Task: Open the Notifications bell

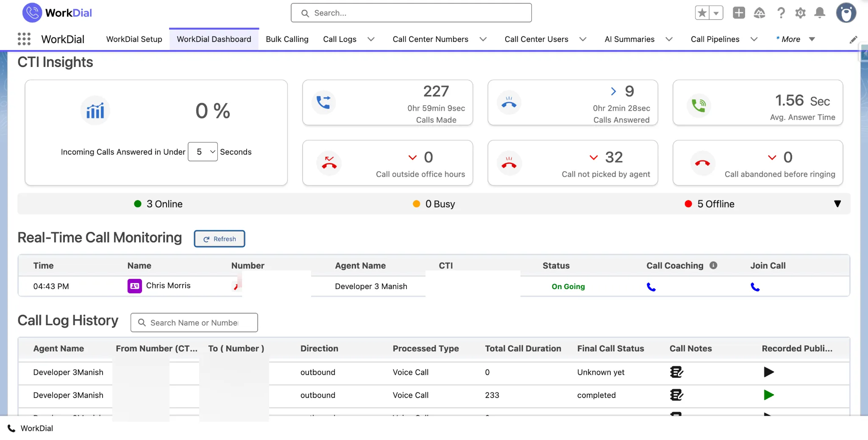Action: pos(820,13)
